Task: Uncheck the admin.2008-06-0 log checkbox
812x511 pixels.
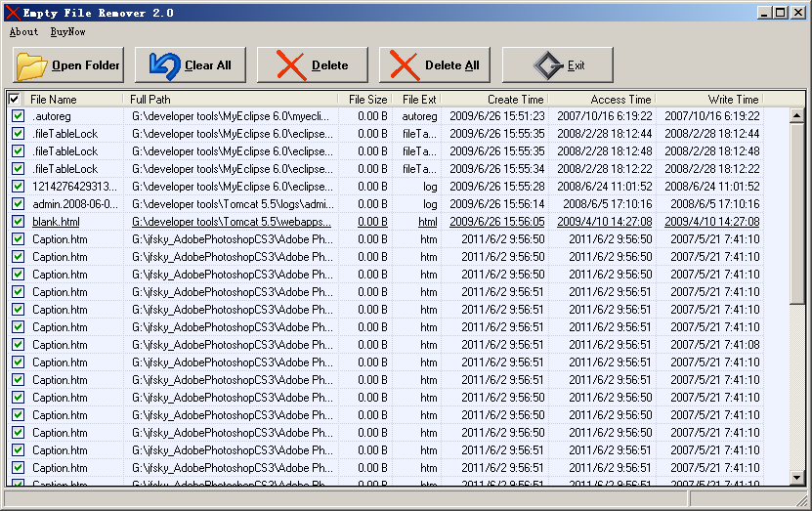Action: pos(19,204)
